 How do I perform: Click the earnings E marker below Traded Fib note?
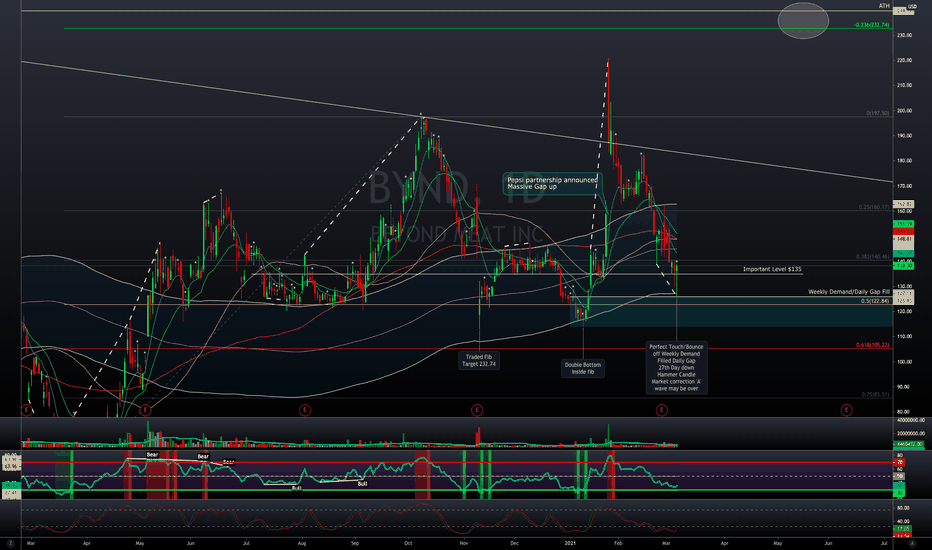click(x=477, y=410)
